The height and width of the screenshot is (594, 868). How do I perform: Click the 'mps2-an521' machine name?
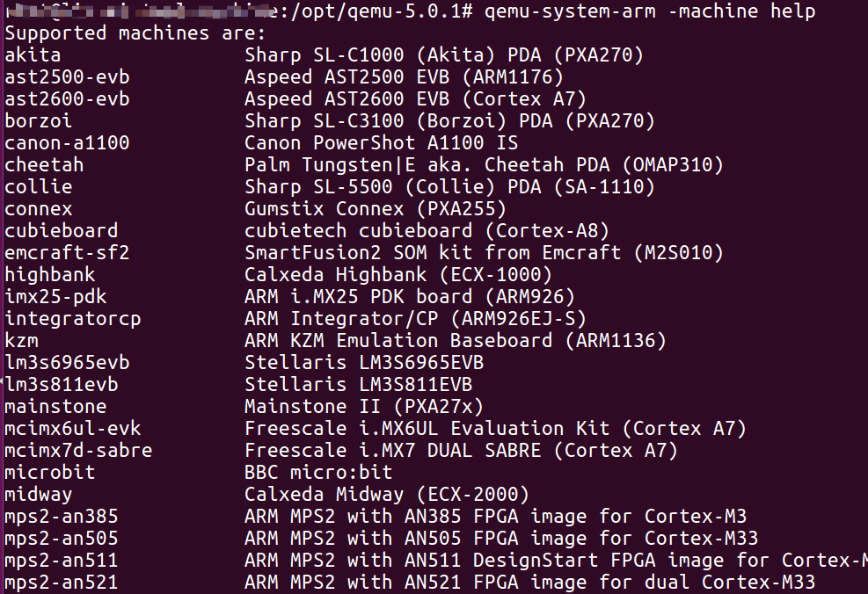tap(62, 583)
